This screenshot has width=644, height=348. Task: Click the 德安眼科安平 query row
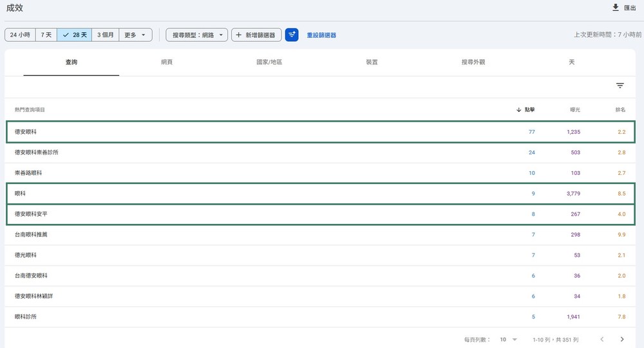[x=320, y=214]
